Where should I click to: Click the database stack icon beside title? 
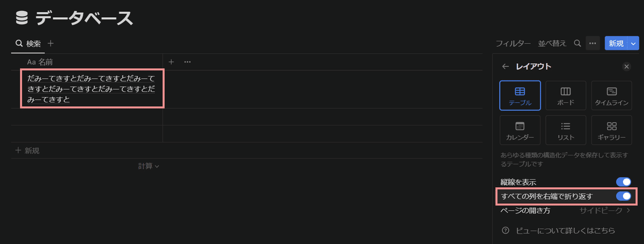pos(21,19)
